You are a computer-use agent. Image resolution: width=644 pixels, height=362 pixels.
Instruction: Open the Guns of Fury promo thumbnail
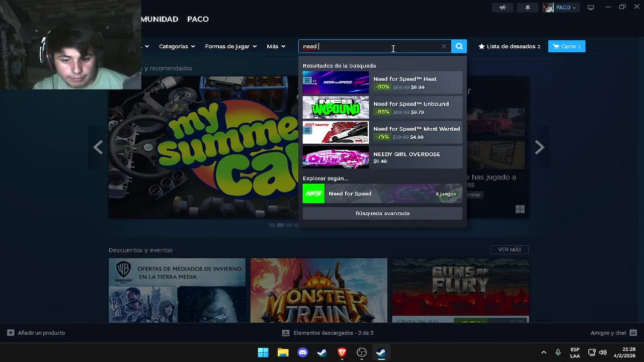click(460, 290)
